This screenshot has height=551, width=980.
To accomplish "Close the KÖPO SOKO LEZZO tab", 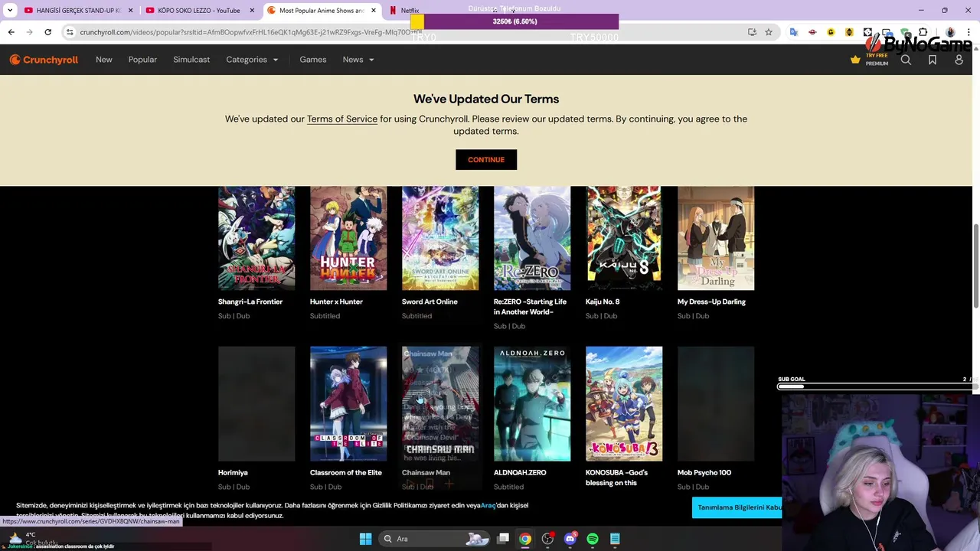I will tap(252, 11).
